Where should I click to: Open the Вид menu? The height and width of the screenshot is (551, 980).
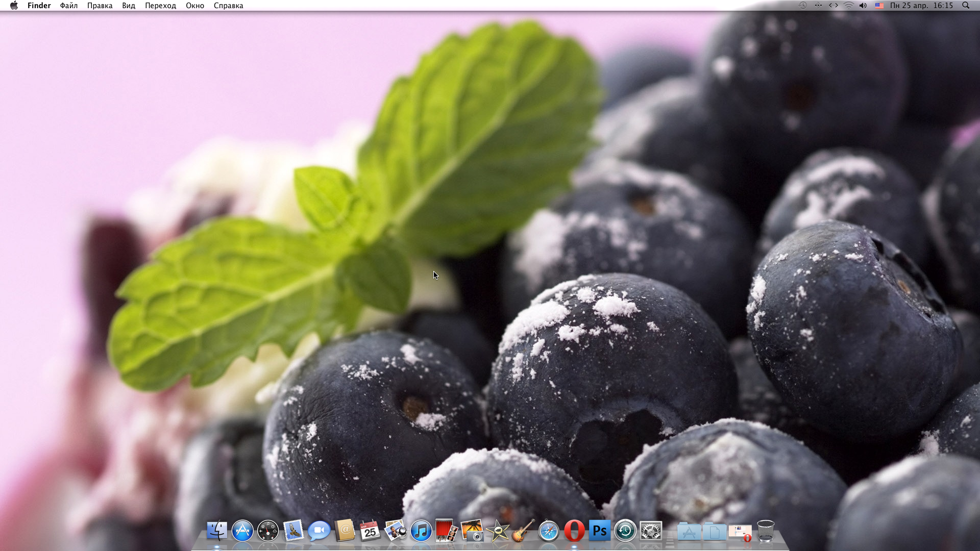(129, 6)
